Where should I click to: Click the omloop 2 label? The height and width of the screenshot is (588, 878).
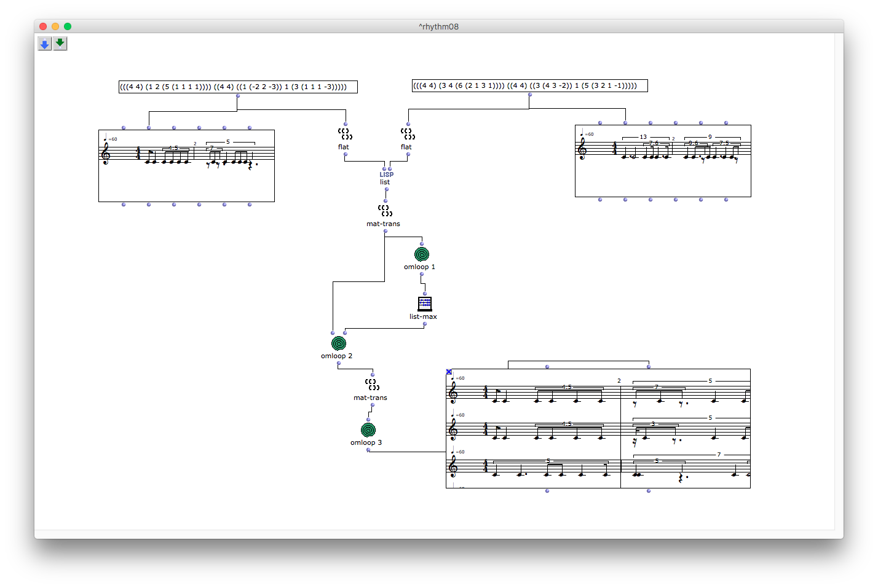point(336,356)
